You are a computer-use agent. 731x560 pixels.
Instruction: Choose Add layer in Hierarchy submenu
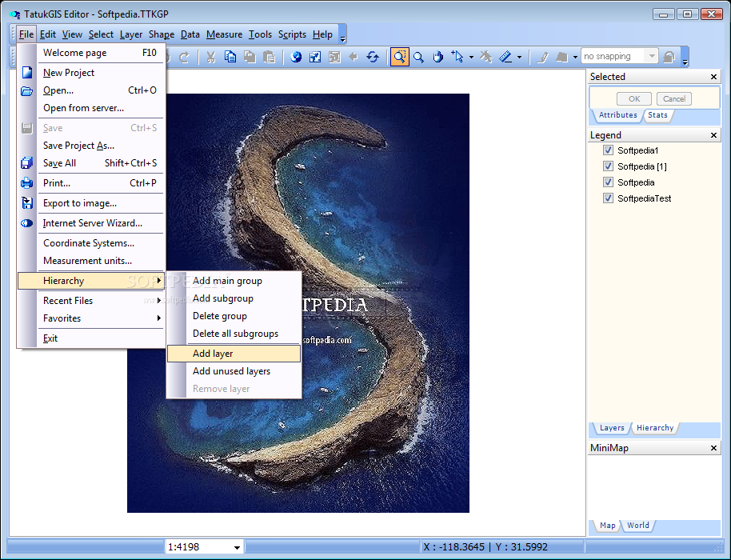[x=234, y=354]
